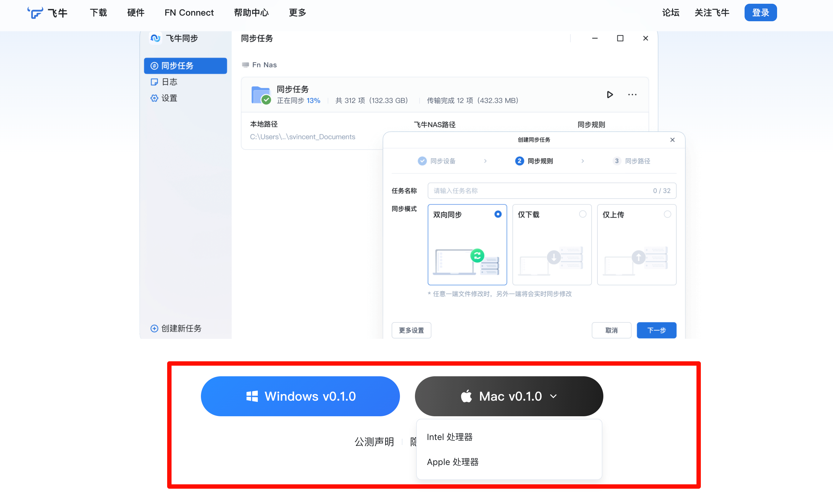This screenshot has width=833, height=504.
Task: Close the 飞牛同步 window
Action: (x=646, y=38)
